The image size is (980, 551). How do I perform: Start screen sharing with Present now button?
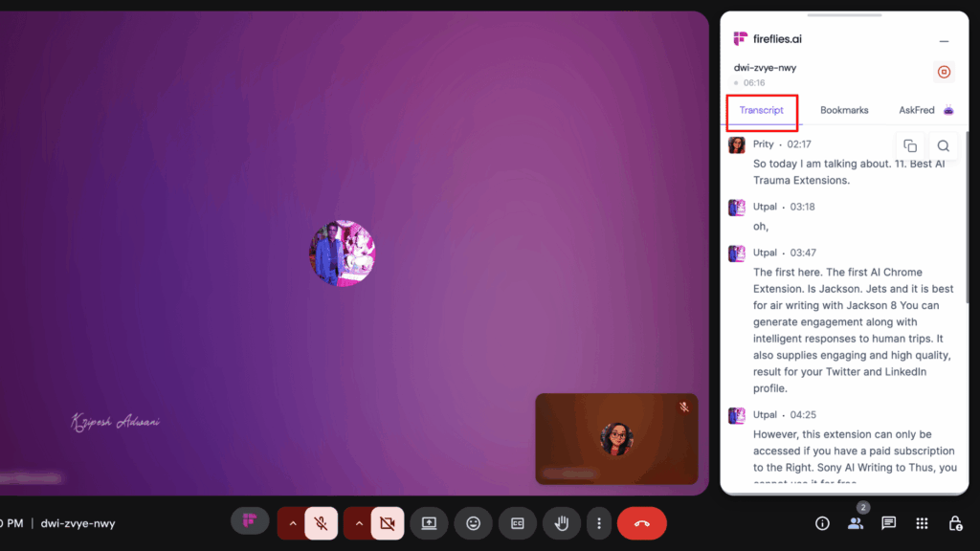[429, 523]
